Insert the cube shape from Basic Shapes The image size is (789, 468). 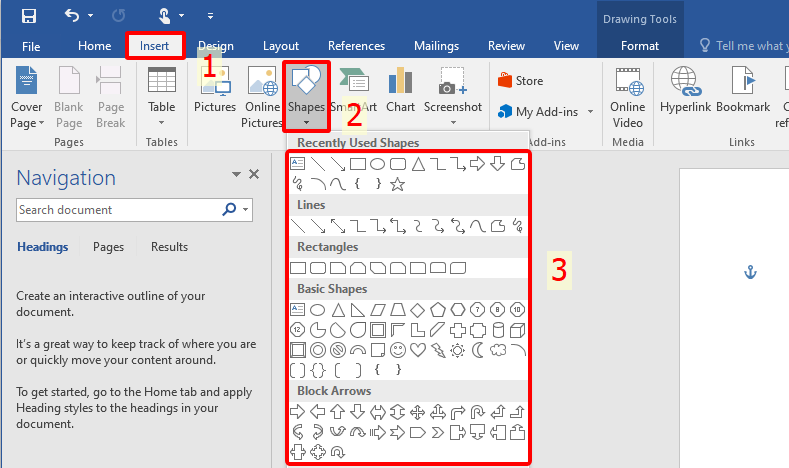pos(517,329)
